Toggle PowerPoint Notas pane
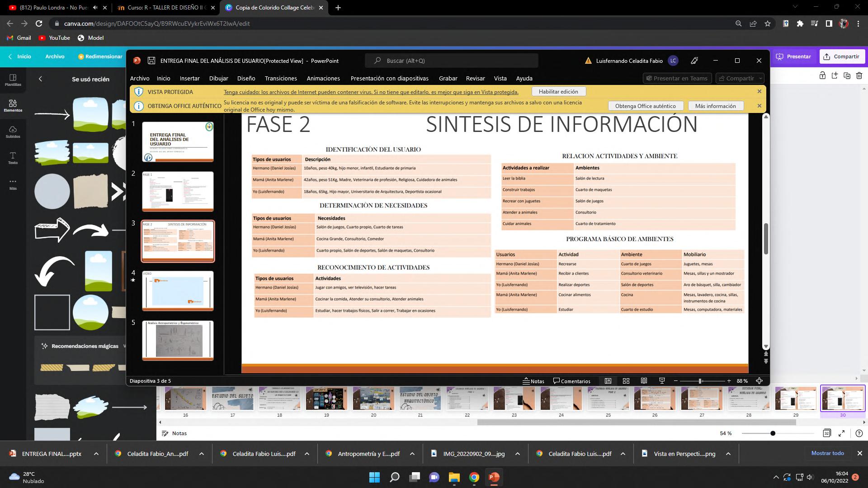The height and width of the screenshot is (488, 868). pos(533,381)
